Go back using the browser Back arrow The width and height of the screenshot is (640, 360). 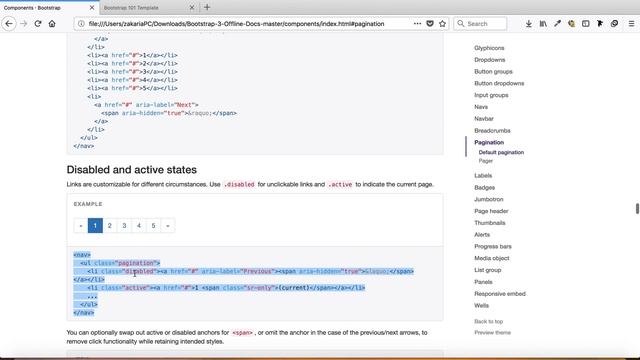click(9, 24)
